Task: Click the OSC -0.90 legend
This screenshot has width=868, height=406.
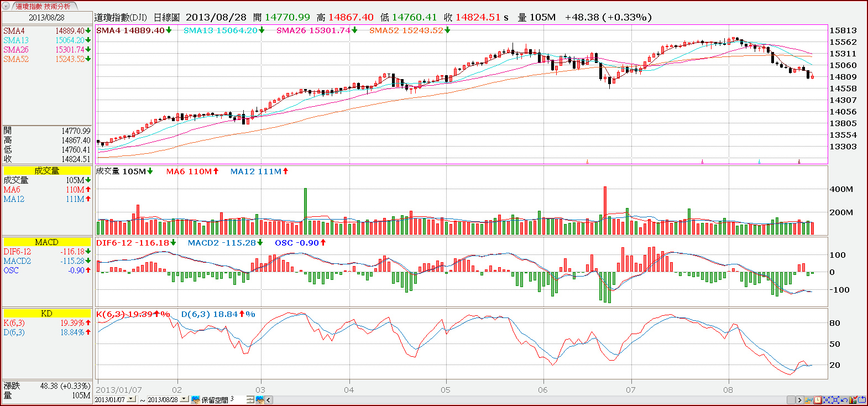Action: 300,243
